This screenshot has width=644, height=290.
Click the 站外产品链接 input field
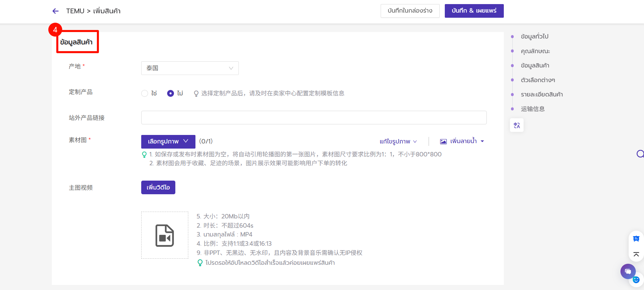(314, 118)
